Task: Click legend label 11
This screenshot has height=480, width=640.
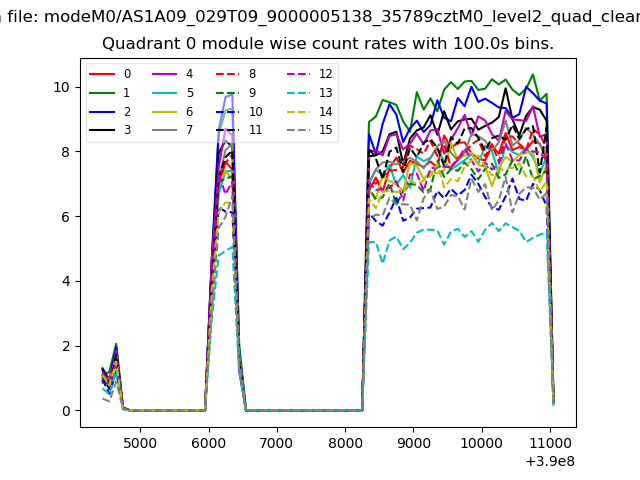Action: [x=255, y=130]
